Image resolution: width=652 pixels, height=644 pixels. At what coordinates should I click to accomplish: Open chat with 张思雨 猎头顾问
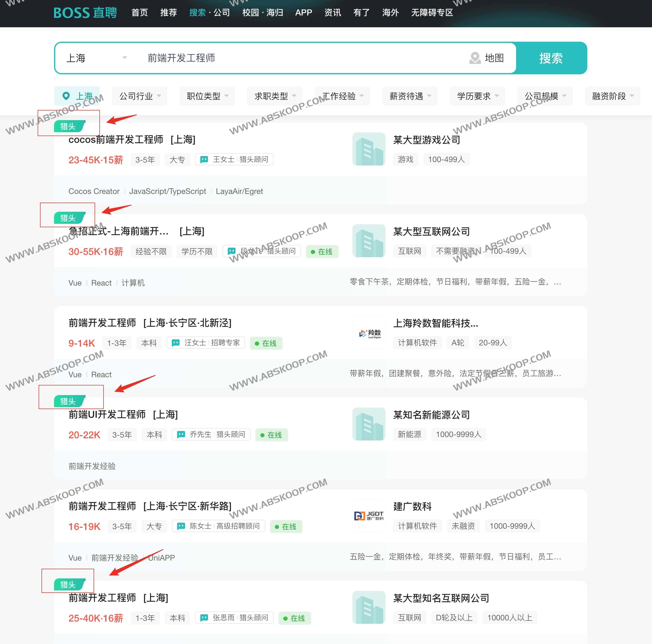[234, 618]
